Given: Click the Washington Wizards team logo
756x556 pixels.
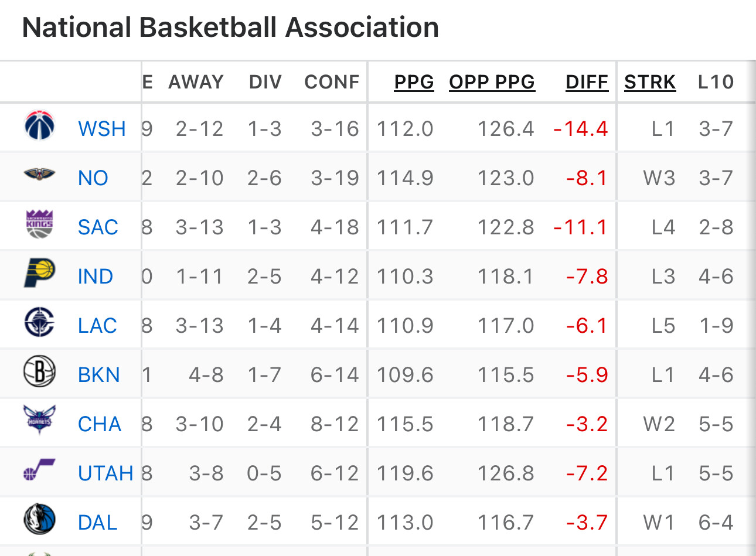Looking at the screenshot, I should 39,126.
